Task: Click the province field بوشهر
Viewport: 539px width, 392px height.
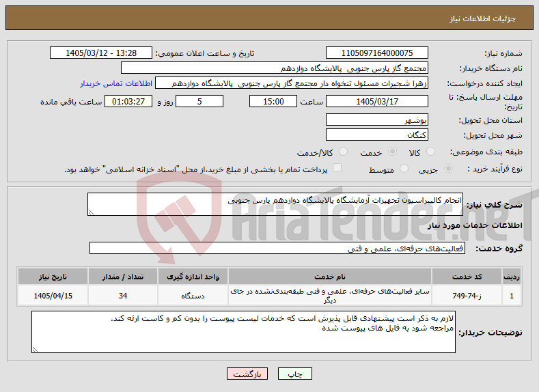Action: [x=376, y=120]
